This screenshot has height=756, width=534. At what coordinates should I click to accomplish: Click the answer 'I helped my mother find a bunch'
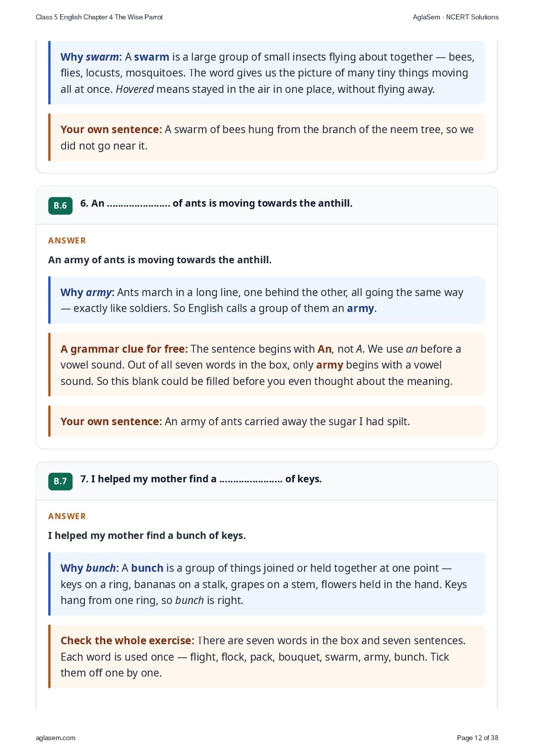coord(147,535)
